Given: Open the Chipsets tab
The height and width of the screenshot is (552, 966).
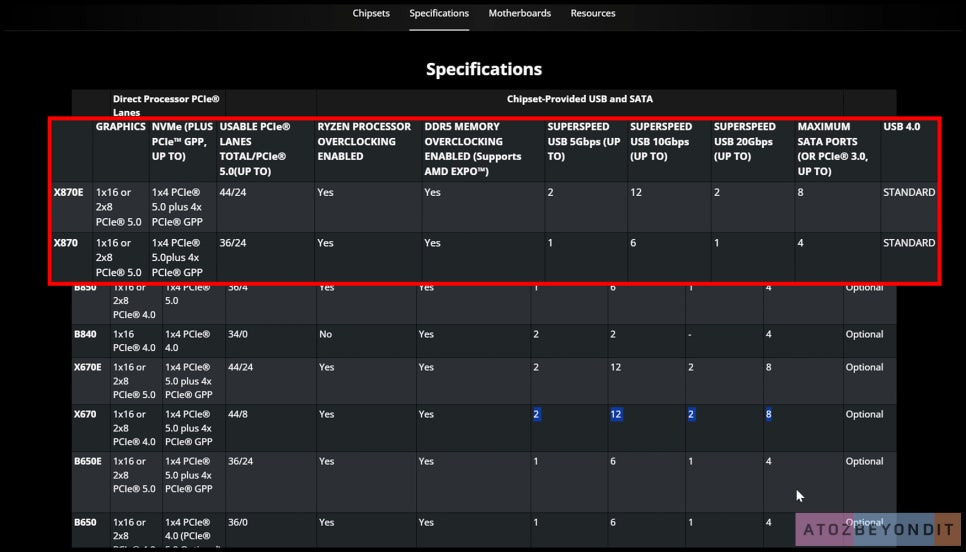Looking at the screenshot, I should (x=371, y=13).
